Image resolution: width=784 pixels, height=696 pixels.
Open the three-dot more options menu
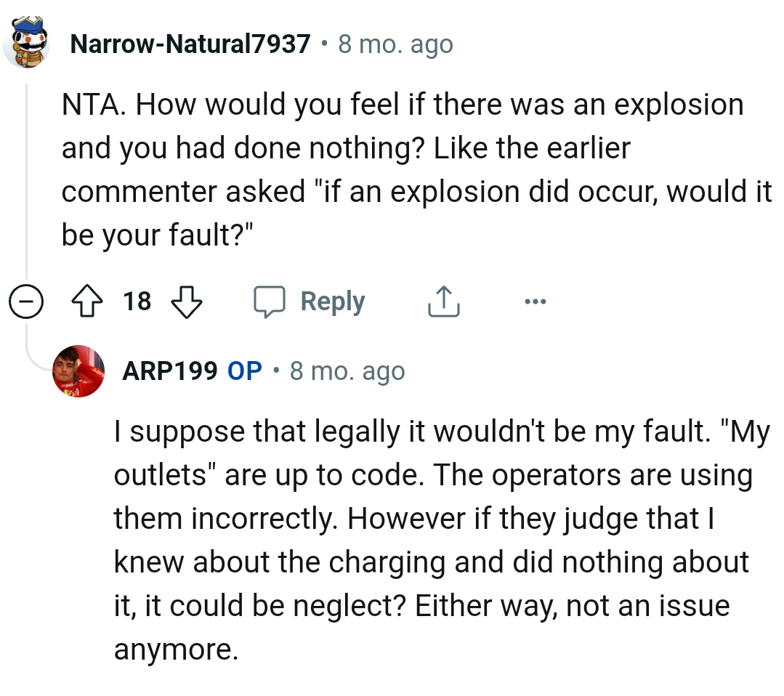tap(535, 302)
